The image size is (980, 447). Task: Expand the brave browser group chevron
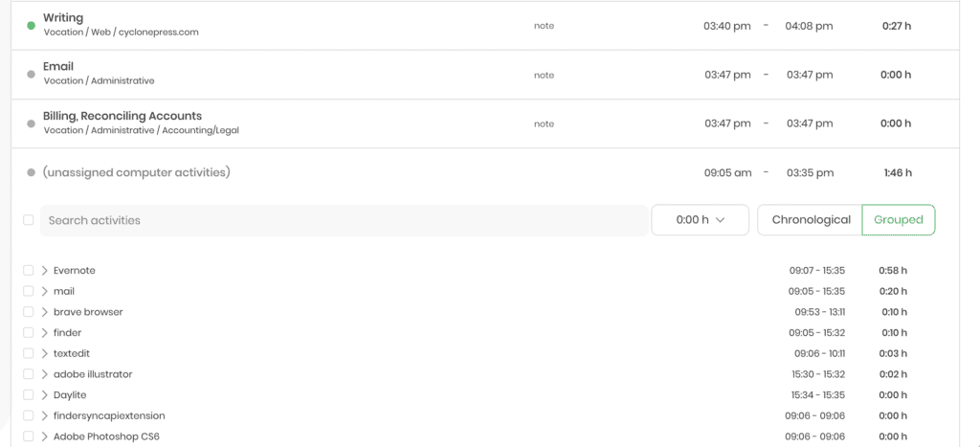(x=44, y=311)
